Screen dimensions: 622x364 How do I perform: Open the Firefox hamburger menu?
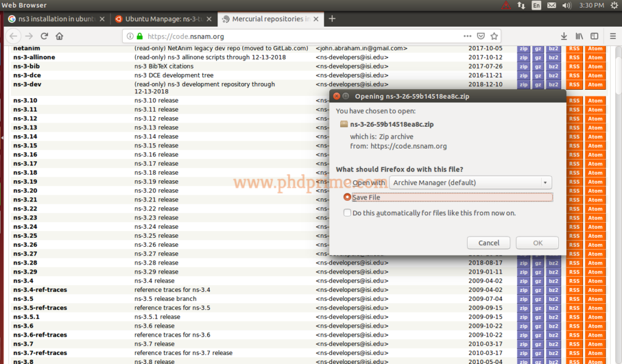(x=612, y=36)
